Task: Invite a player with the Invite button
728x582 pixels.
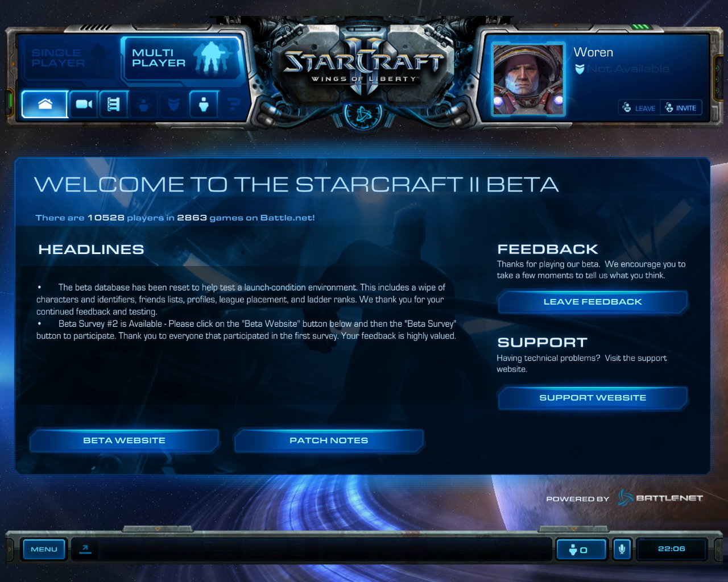Action: (x=681, y=108)
